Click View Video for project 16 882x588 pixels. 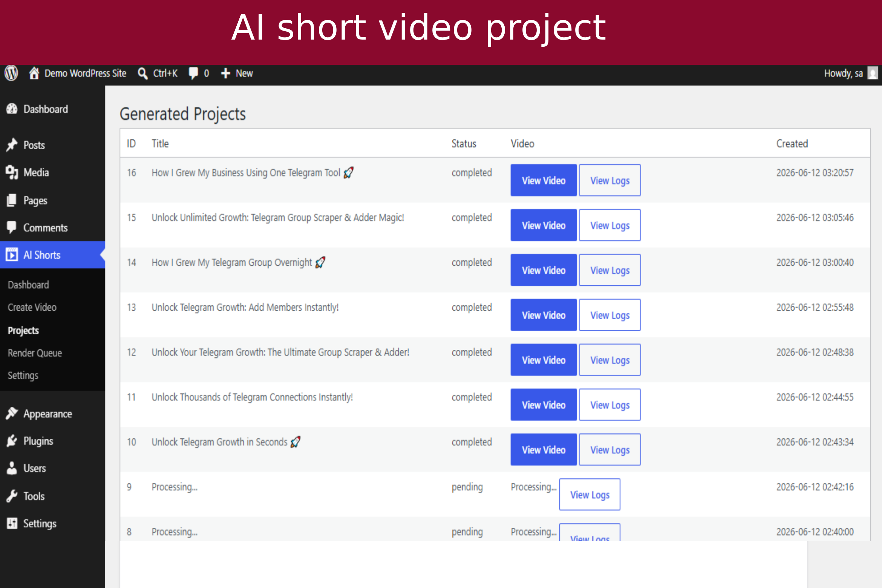(x=544, y=180)
